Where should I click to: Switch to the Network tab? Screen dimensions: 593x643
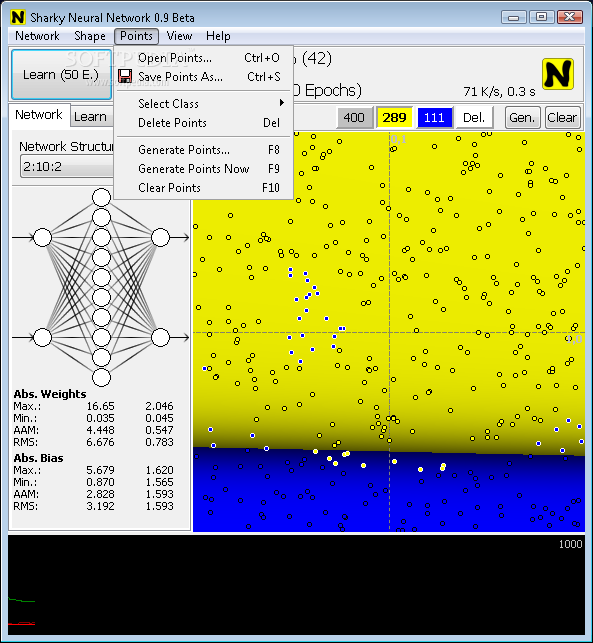(39, 114)
